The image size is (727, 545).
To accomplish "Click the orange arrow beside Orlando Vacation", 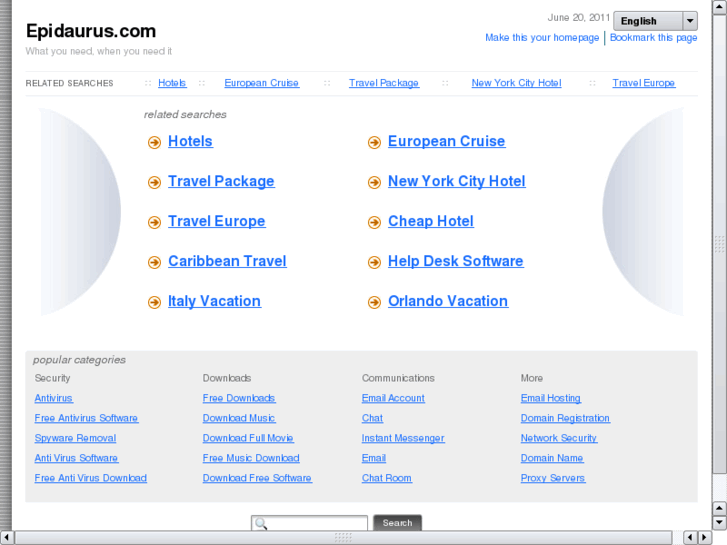I will (374, 302).
